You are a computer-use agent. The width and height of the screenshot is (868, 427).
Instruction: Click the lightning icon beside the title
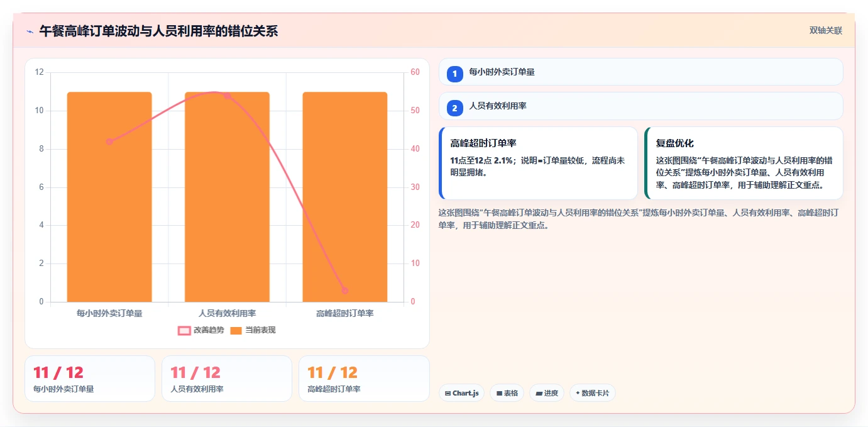point(30,31)
